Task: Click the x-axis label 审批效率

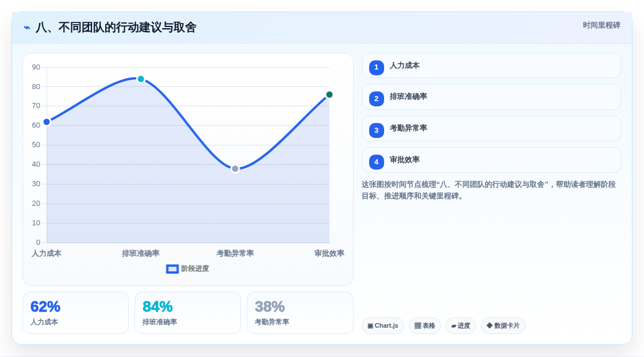Action: (x=329, y=254)
